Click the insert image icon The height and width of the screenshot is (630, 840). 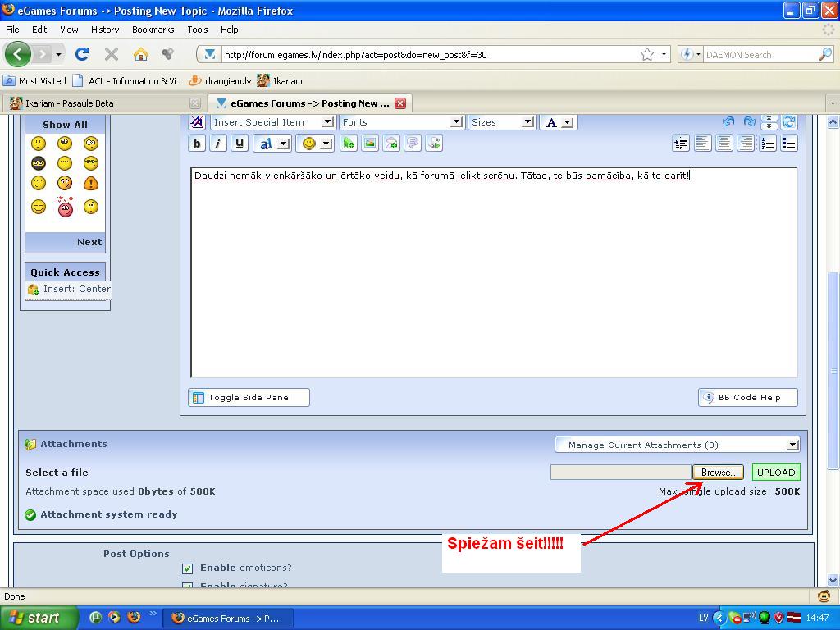pyautogui.click(x=370, y=144)
